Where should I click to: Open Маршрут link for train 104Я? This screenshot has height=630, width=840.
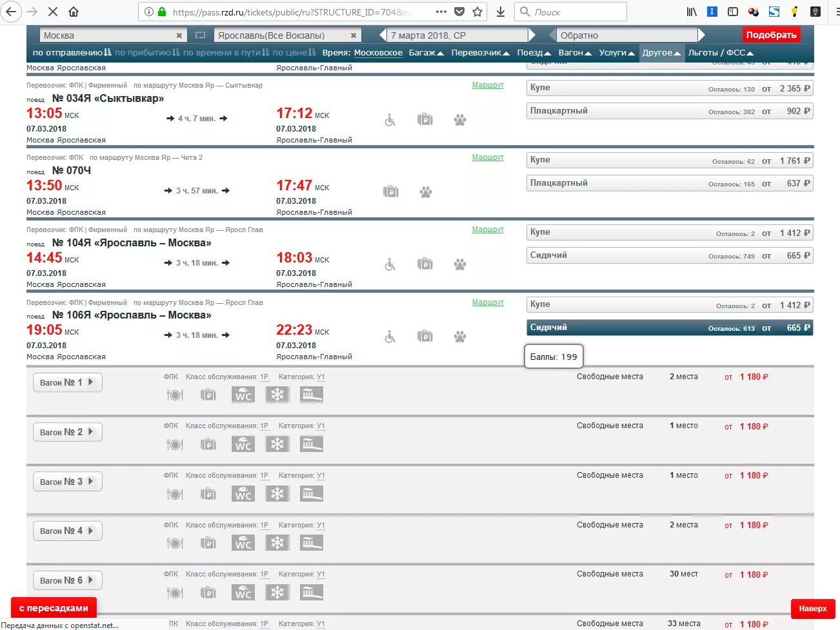488,230
